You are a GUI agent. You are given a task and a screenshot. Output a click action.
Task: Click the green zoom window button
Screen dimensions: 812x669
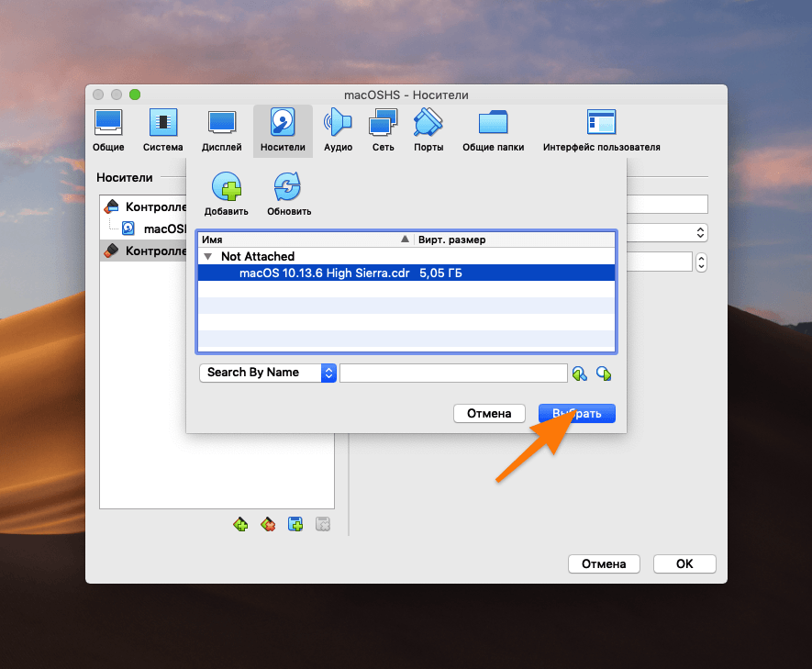click(135, 95)
